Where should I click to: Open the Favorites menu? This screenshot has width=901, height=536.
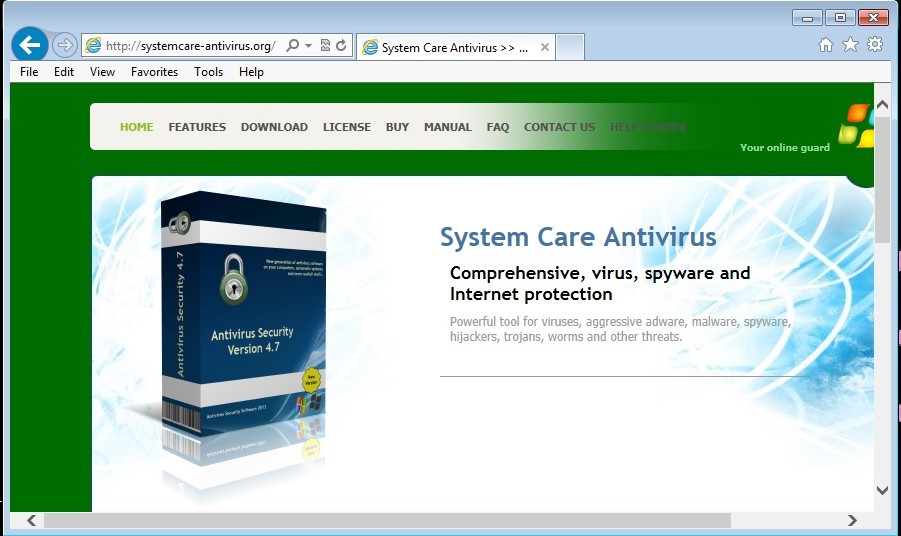tap(155, 72)
